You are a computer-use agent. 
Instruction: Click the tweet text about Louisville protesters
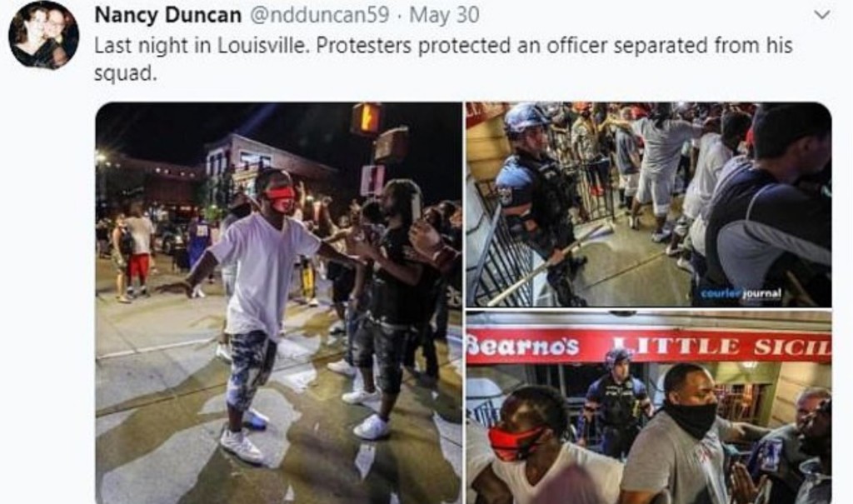point(443,59)
